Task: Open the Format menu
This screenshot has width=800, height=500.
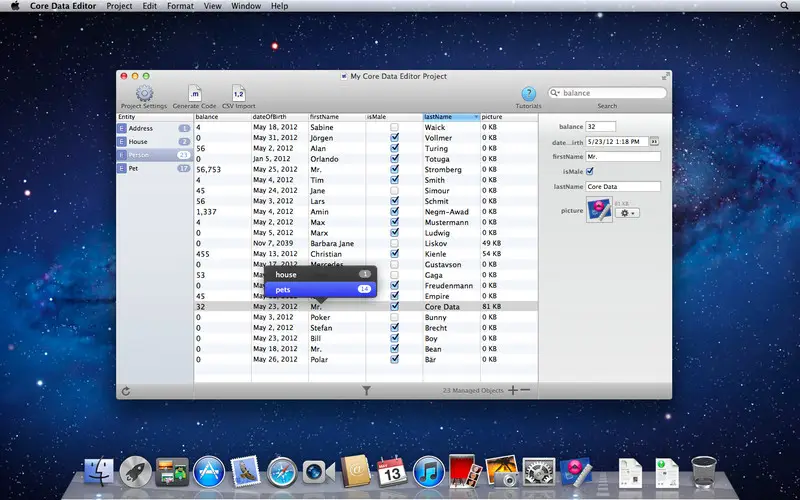Action: coord(181,6)
